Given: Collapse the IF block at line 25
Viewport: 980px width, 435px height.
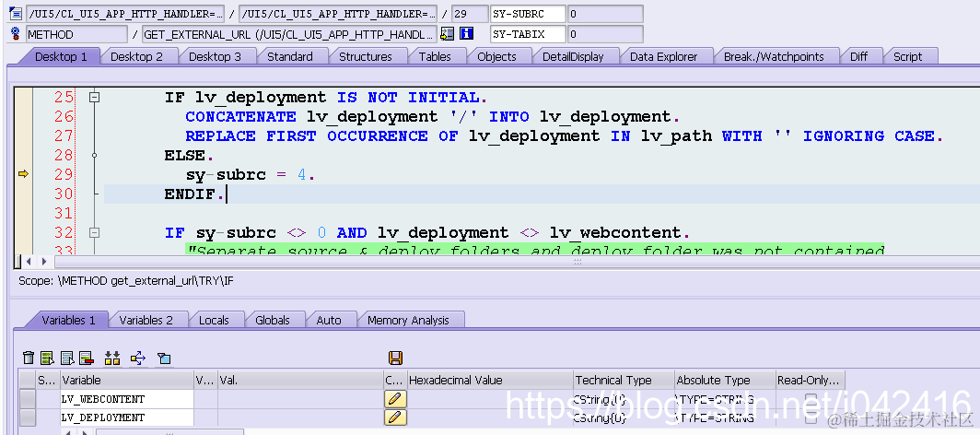Looking at the screenshot, I should pyautogui.click(x=94, y=98).
